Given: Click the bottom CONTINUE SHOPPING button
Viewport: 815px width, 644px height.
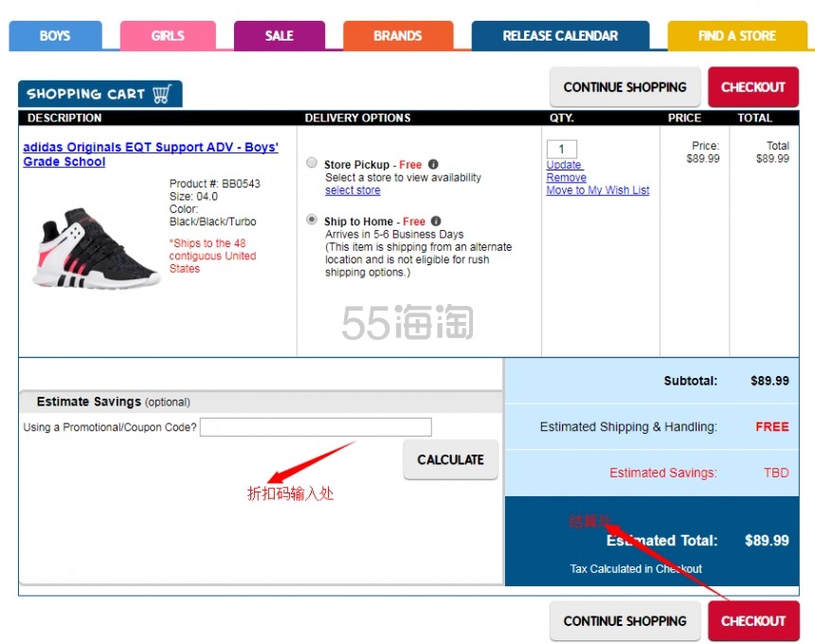Looking at the screenshot, I should pyautogui.click(x=625, y=620).
